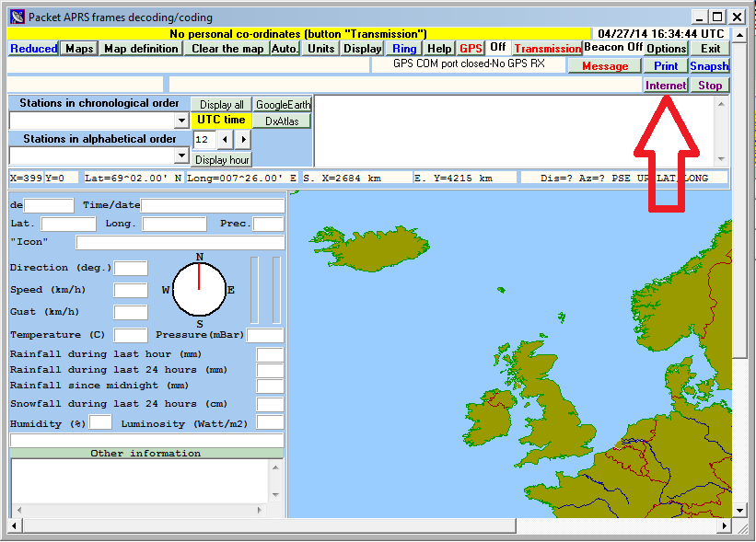
Task: Open the Display option
Action: click(362, 49)
